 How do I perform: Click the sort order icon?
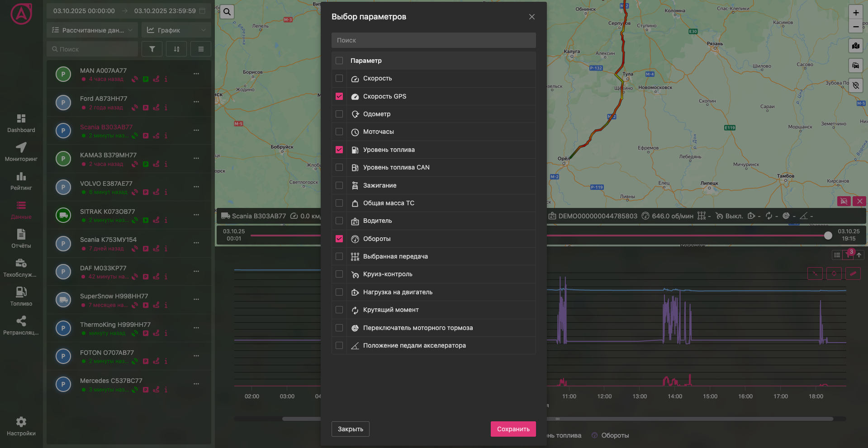click(x=176, y=49)
